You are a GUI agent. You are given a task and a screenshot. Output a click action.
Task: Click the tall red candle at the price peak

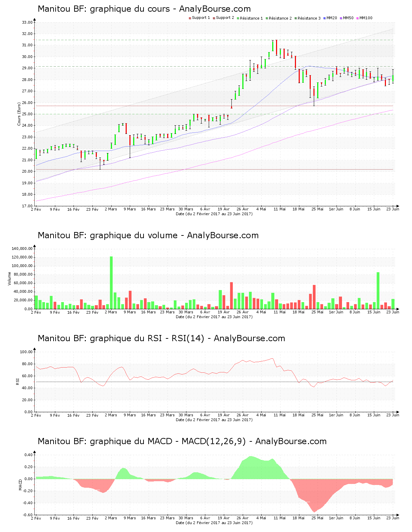[276, 47]
